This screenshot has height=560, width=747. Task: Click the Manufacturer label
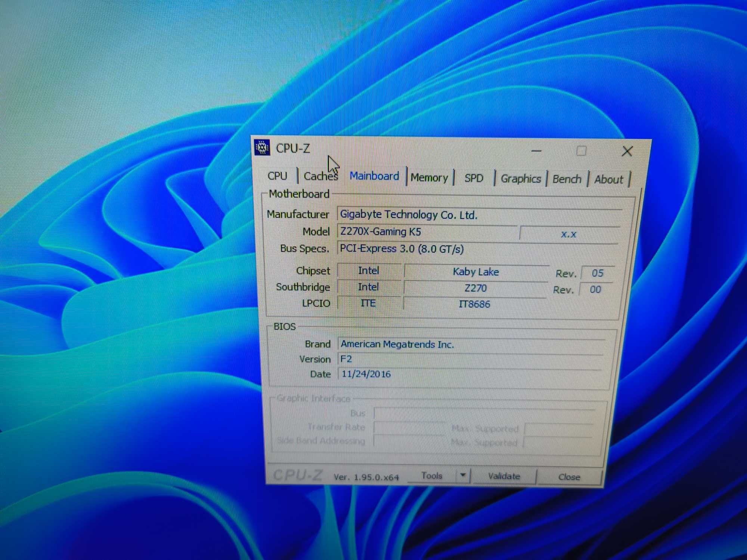point(298,214)
